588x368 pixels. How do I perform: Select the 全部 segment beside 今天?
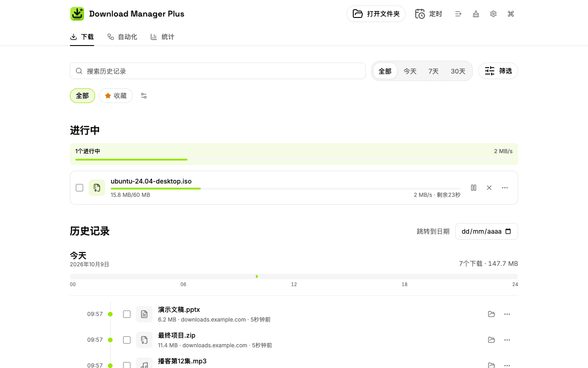point(385,71)
